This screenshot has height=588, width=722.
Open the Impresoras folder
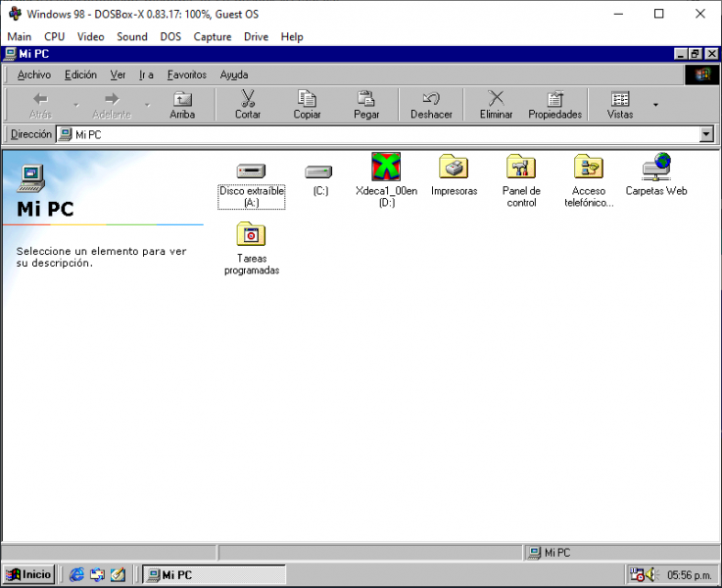click(x=454, y=168)
